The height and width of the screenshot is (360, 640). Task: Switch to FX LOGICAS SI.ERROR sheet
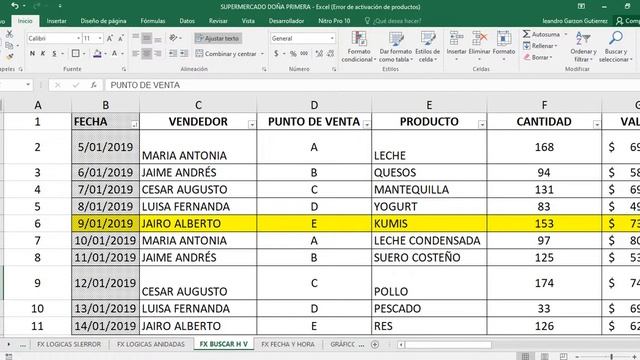(69, 344)
